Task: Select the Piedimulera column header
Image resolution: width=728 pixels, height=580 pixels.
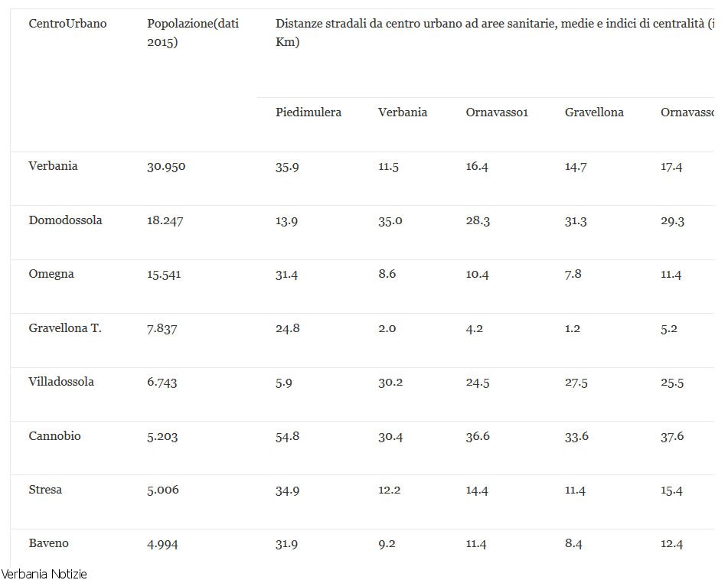Action: [x=309, y=112]
